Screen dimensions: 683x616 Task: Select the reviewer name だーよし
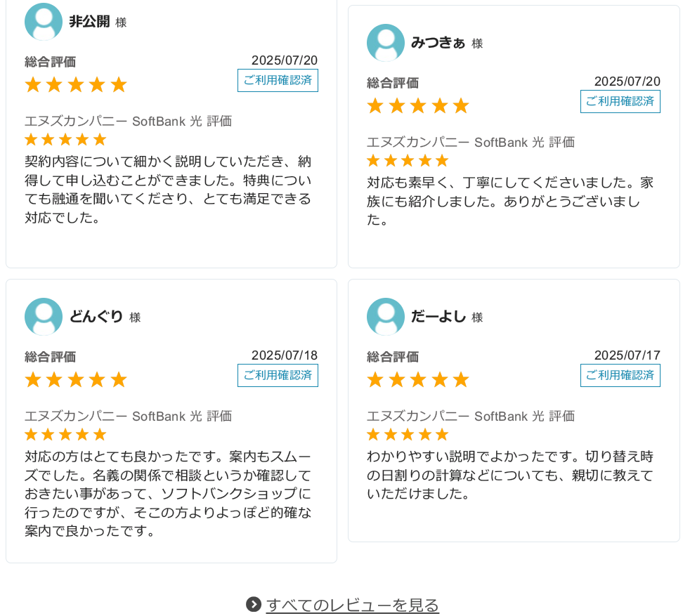click(x=438, y=317)
